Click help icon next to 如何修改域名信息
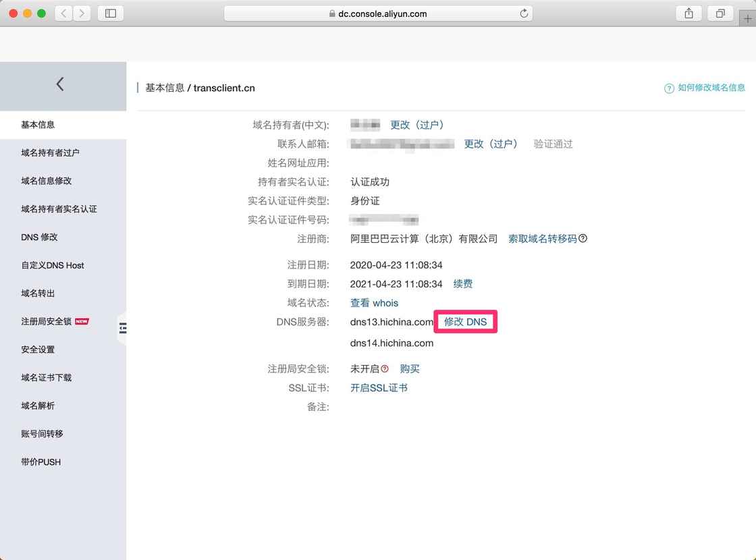The height and width of the screenshot is (560, 756). point(669,88)
